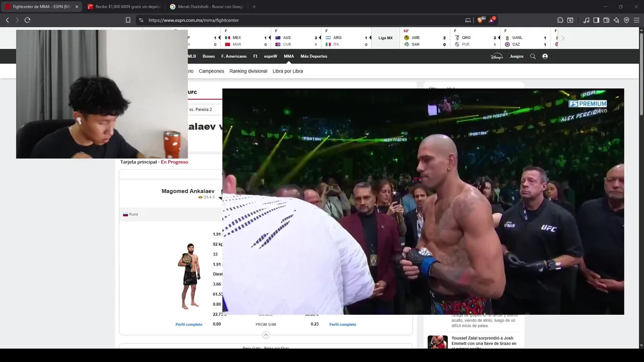Open the right fighter's Perfil completo link

[343, 324]
